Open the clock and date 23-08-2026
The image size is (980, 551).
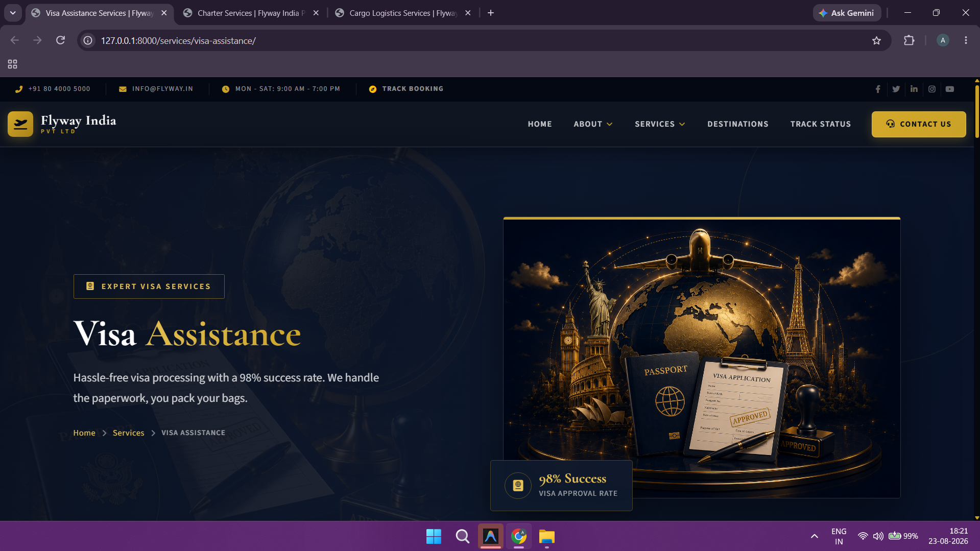[x=948, y=536]
